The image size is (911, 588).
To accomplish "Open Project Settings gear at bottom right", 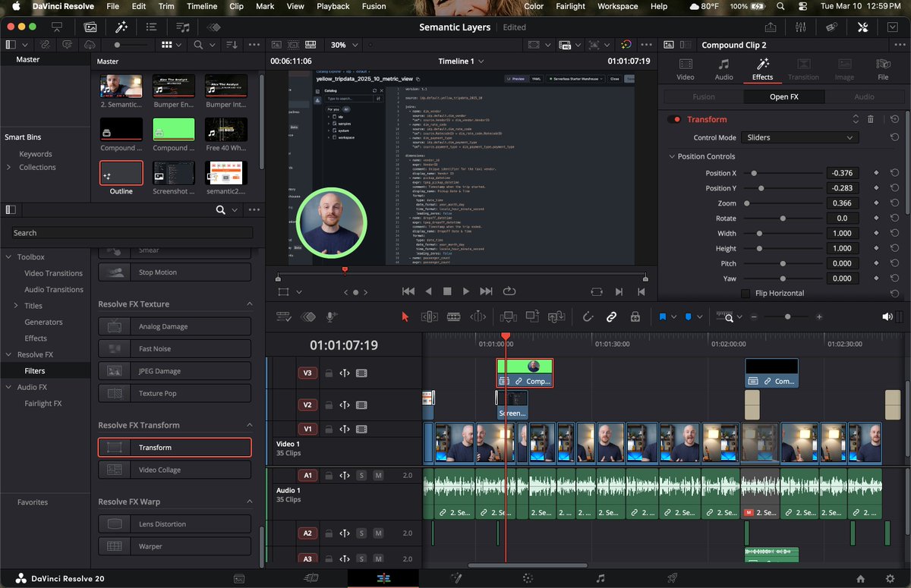I will [x=892, y=578].
